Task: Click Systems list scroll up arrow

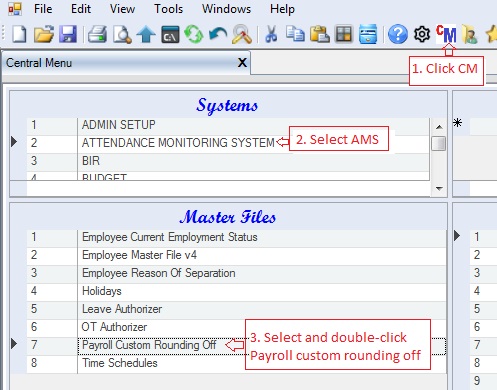Action: click(x=439, y=127)
